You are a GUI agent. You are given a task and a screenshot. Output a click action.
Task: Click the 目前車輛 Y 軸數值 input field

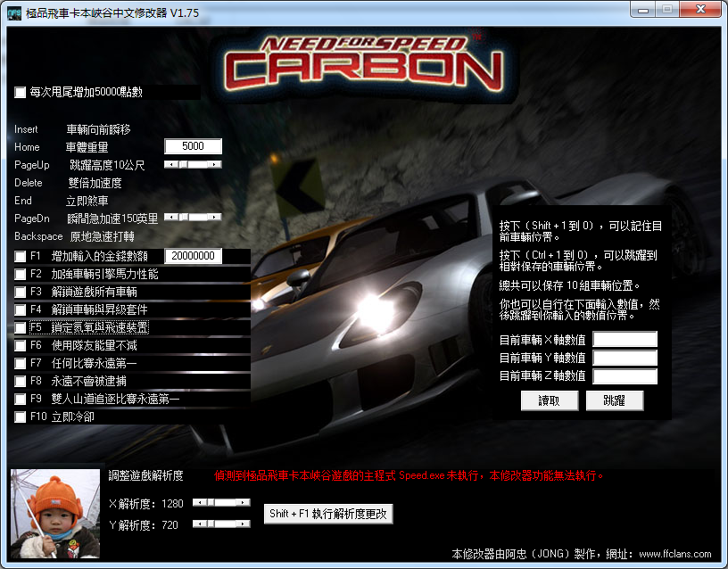click(625, 358)
